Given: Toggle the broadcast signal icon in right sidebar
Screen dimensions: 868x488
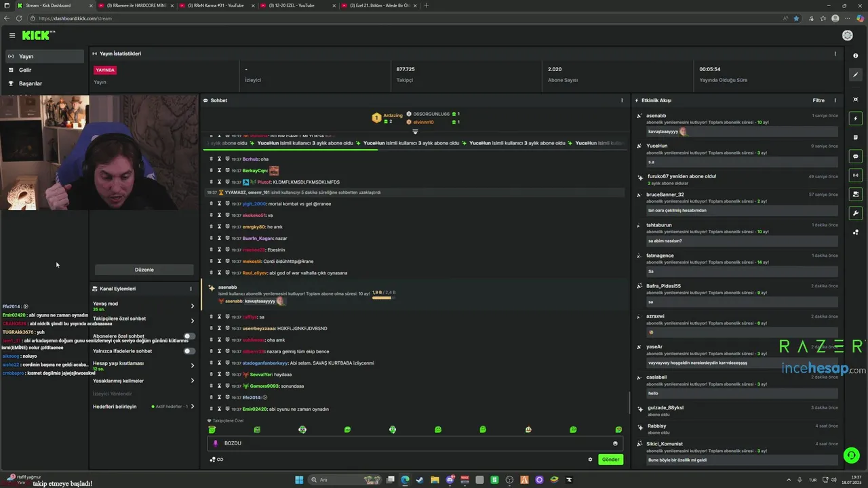Looking at the screenshot, I should [856, 175].
